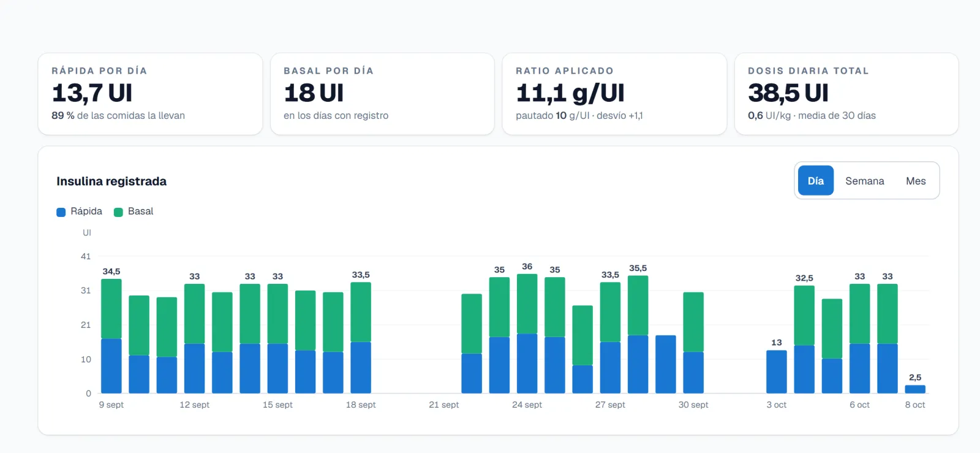The image size is (980, 453).
Task: Select the "3 oct" date label
Action: point(777,405)
